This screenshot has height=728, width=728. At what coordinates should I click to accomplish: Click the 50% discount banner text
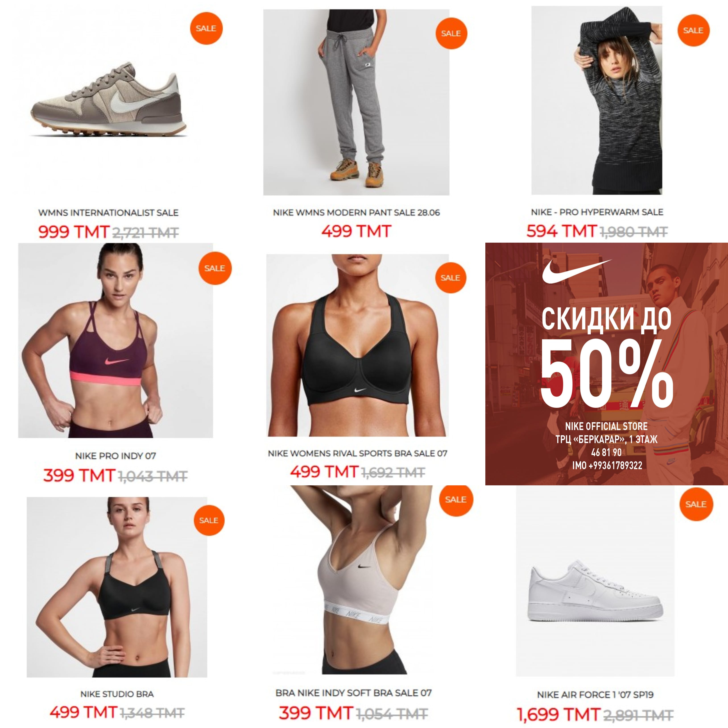pos(607,374)
